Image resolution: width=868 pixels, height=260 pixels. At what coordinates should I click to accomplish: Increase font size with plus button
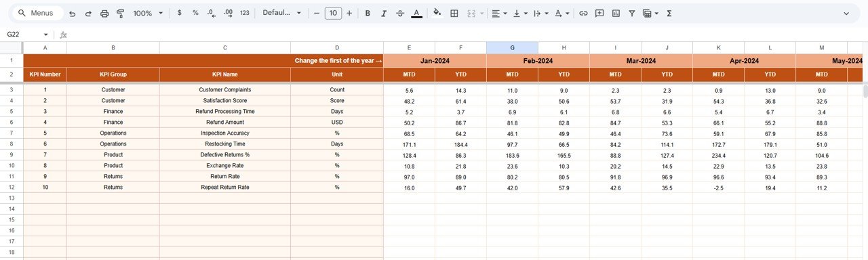click(349, 13)
